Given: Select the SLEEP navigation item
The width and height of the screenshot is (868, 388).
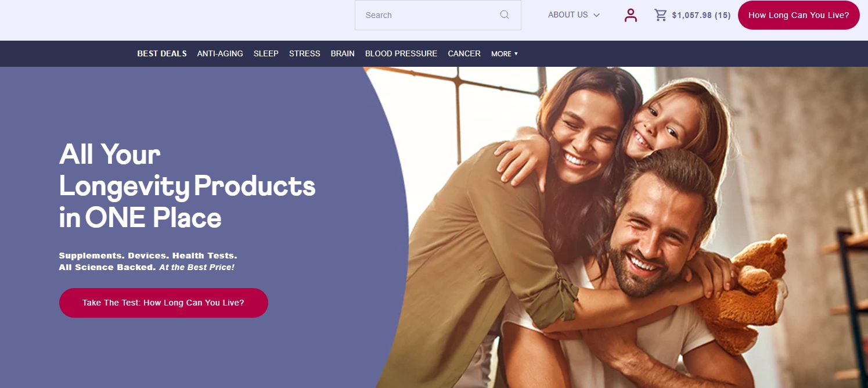Looking at the screenshot, I should (x=266, y=53).
